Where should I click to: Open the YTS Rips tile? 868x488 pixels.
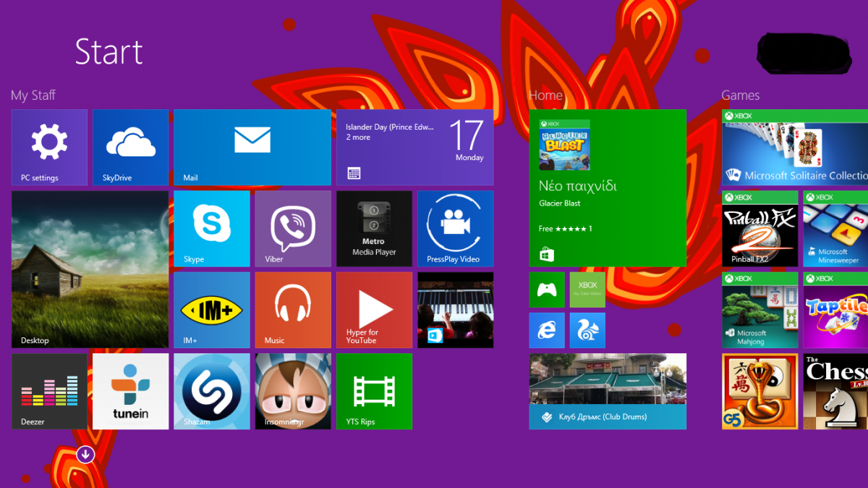pyautogui.click(x=375, y=392)
